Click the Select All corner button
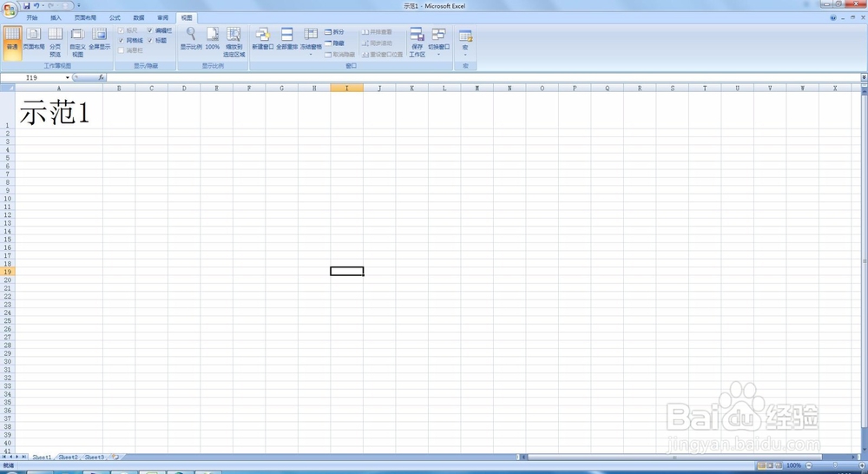 coord(8,88)
